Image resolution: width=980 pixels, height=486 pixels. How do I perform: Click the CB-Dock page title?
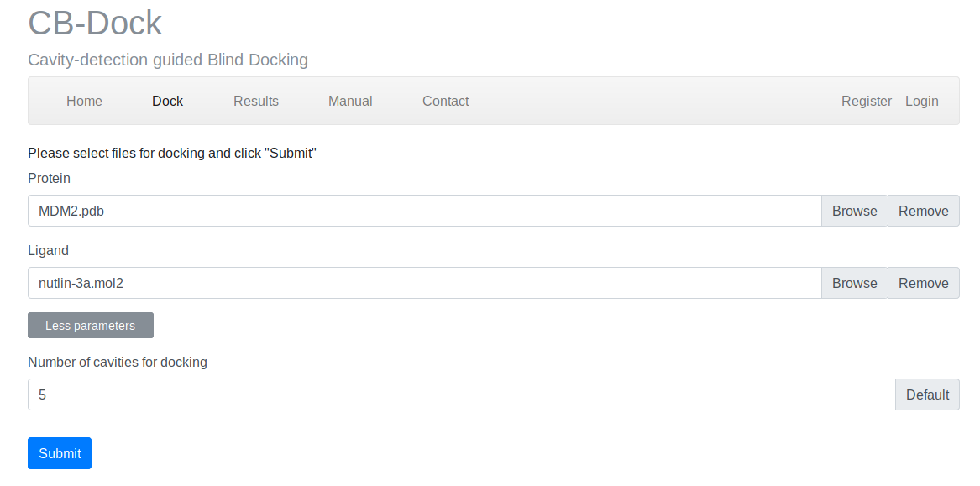(x=95, y=23)
